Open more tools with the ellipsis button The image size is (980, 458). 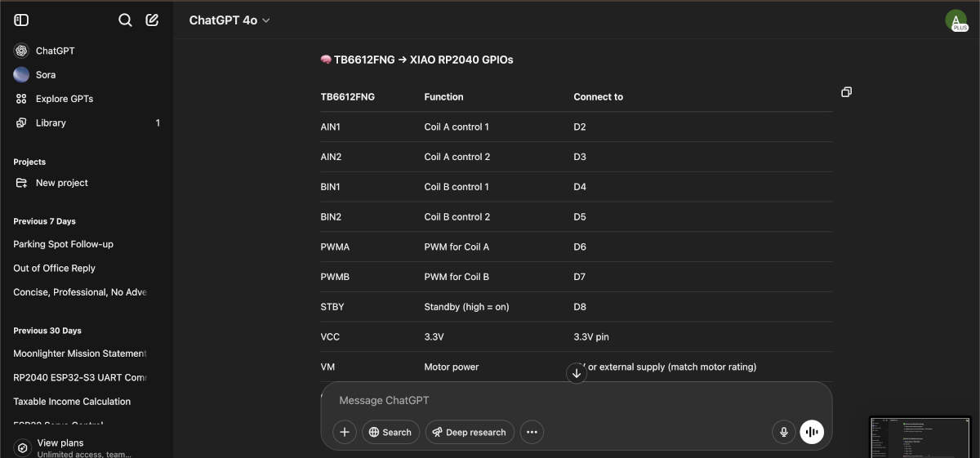(x=532, y=432)
